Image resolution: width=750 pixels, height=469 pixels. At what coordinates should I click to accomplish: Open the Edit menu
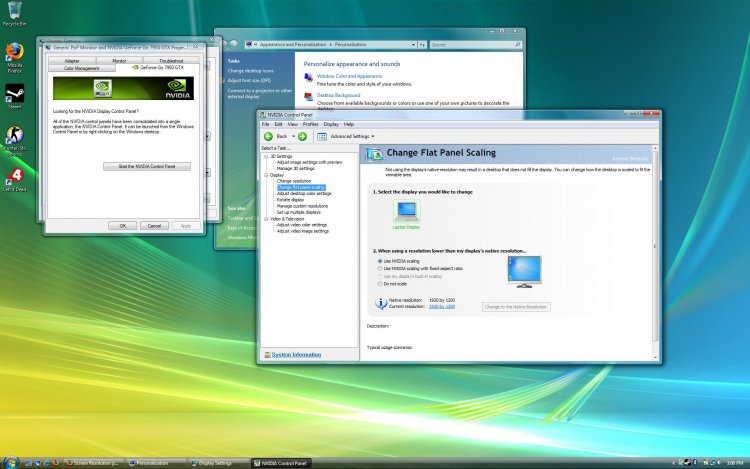tap(278, 124)
